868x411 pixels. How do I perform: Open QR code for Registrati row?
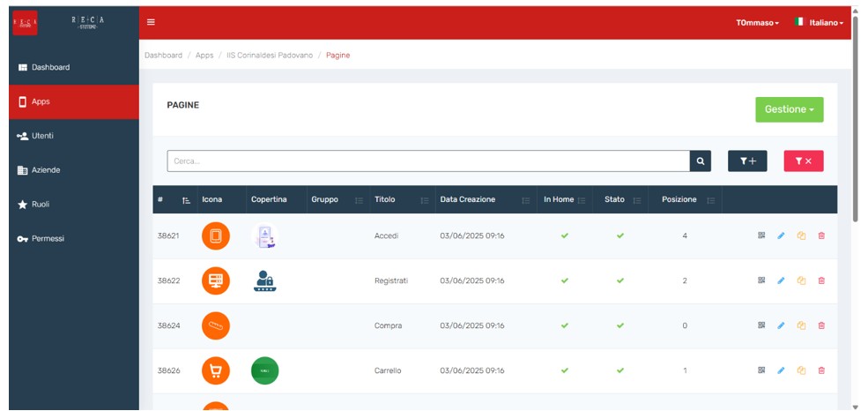click(761, 280)
